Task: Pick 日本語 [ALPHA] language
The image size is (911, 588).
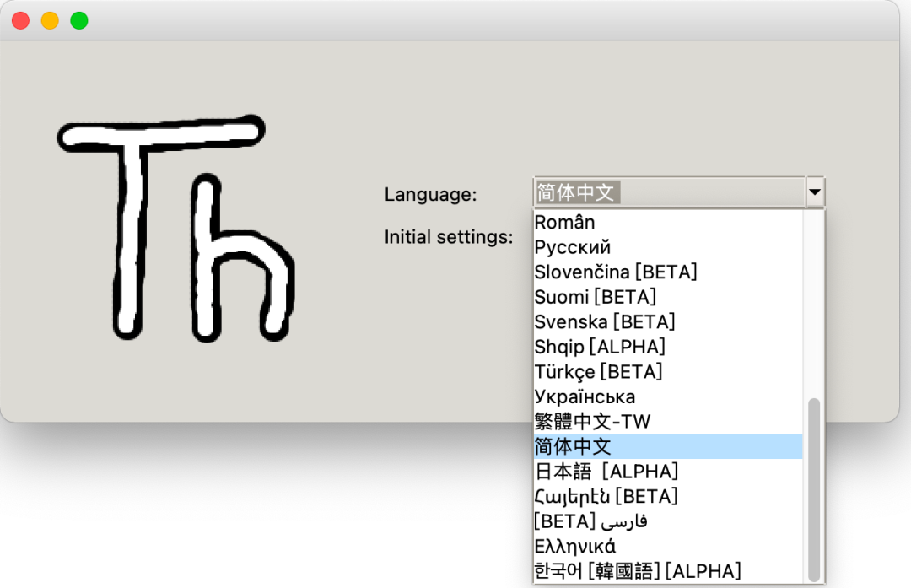Action: [x=607, y=471]
